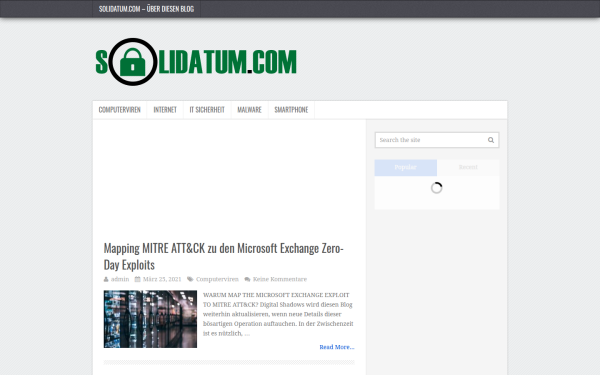Open the Internet menu item

(165, 110)
